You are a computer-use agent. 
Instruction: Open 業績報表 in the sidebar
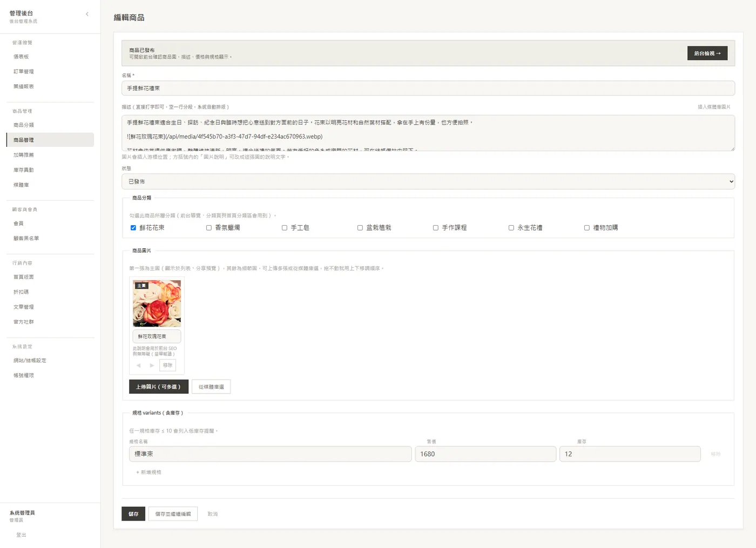tap(50, 86)
